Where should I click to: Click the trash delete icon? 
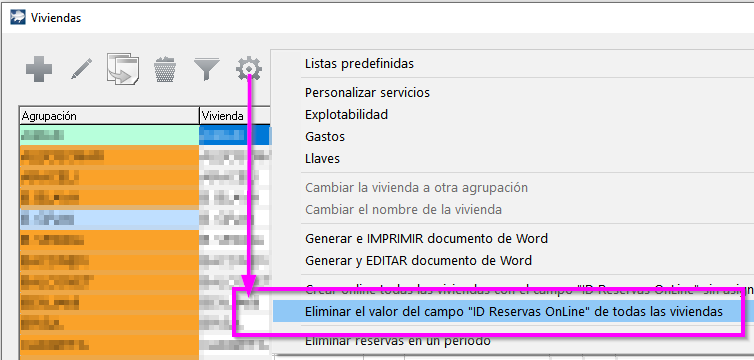coord(165,70)
